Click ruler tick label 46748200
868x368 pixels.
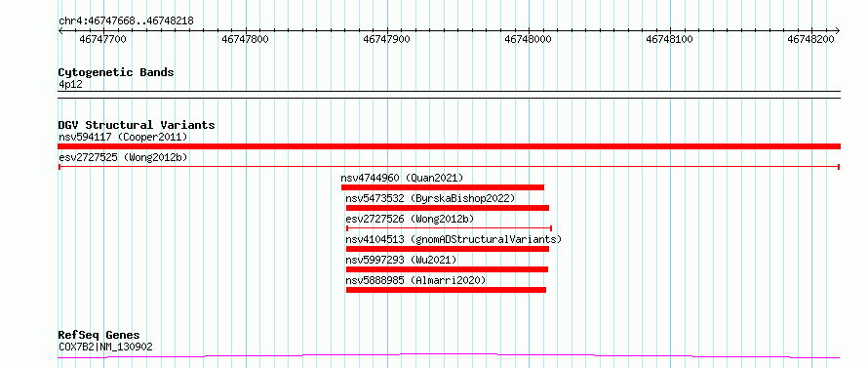(811, 39)
